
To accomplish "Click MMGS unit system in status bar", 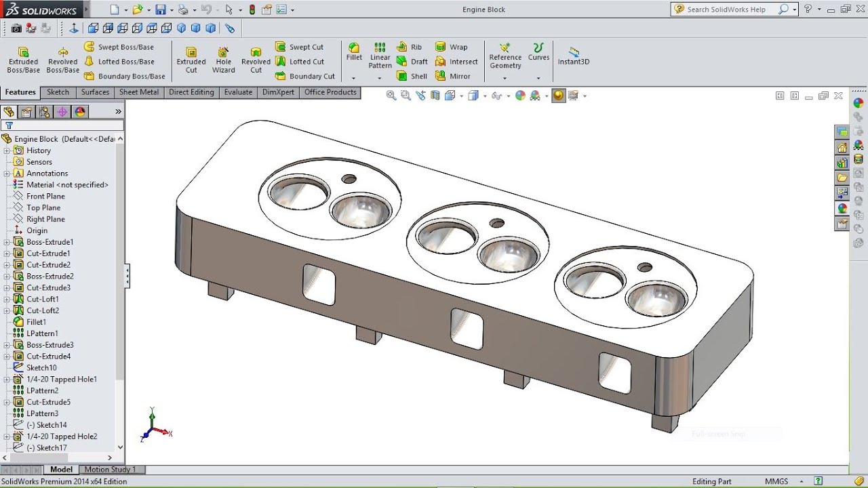I will pyautogui.click(x=776, y=481).
